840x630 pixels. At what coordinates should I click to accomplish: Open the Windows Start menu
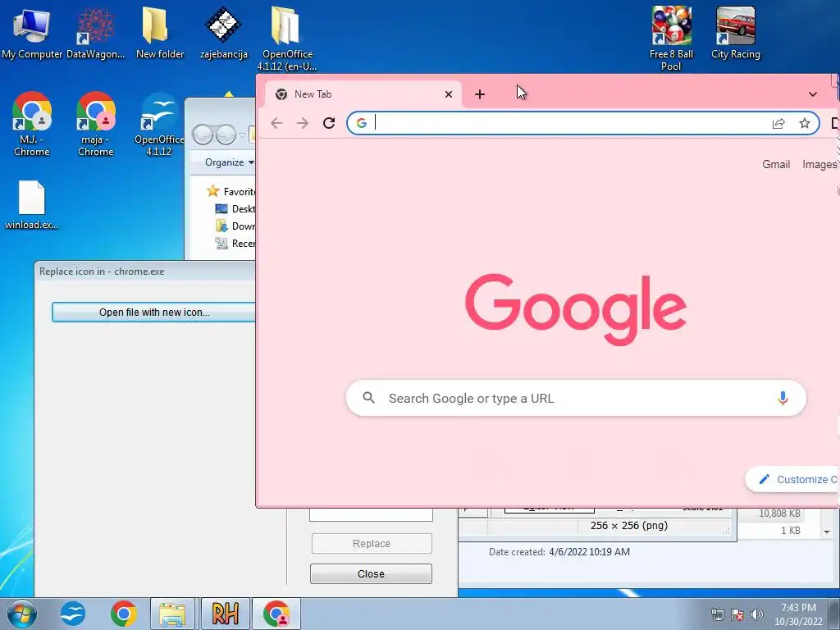(21, 614)
